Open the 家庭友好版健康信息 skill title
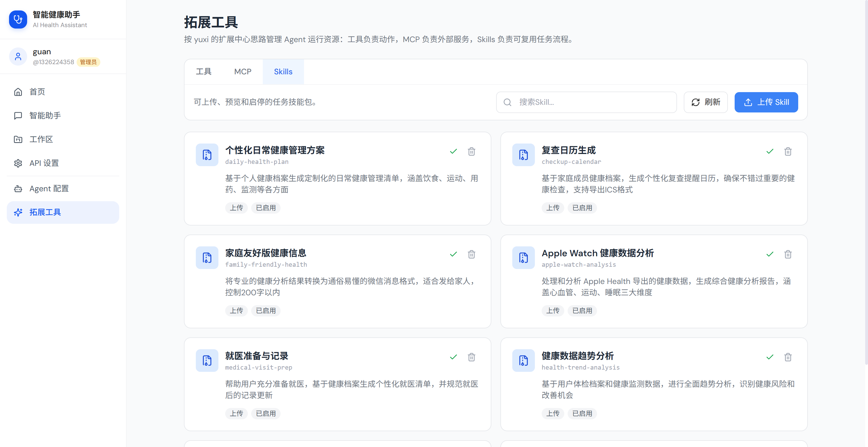This screenshot has height=447, width=868. pos(266,253)
